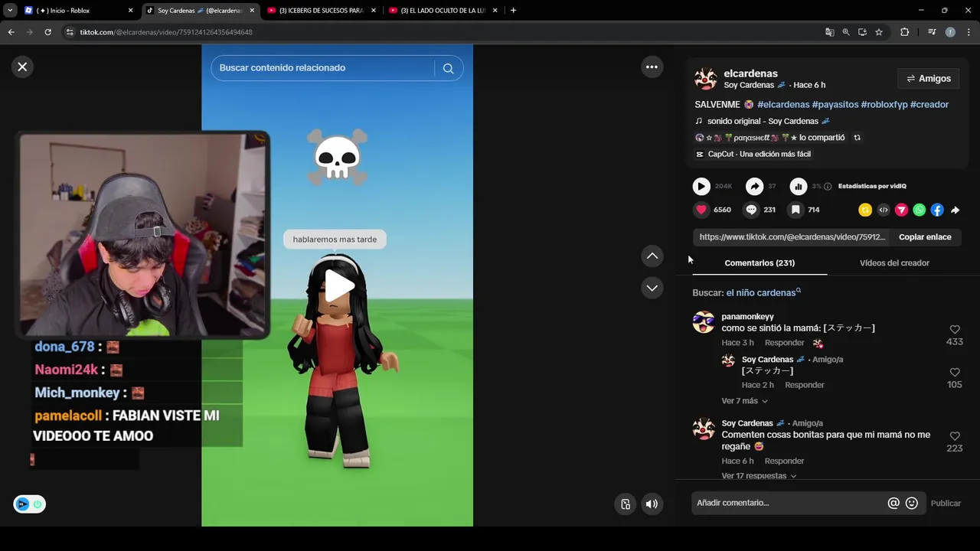Open the browser extensions puzzle icon
The width and height of the screenshot is (980, 551).
904,32
